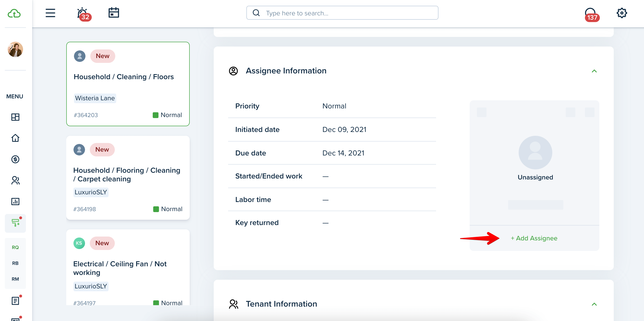Click the search field
The width and height of the screenshot is (644, 321).
[x=342, y=13]
